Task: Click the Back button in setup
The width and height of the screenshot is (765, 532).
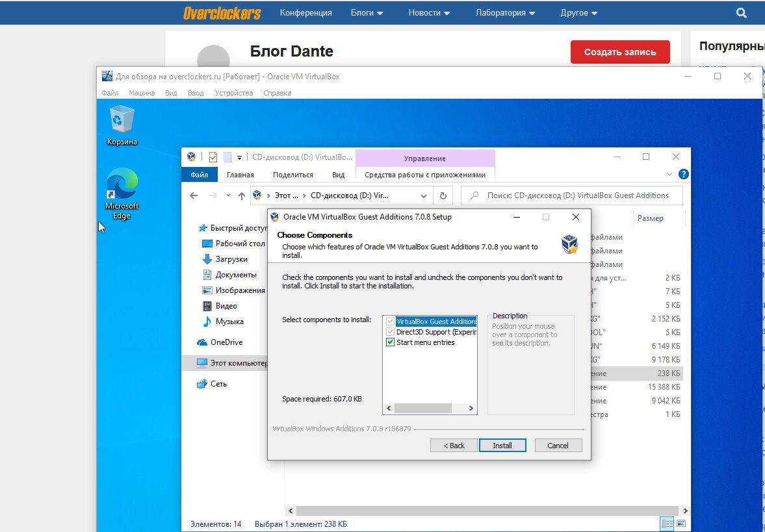Action: pyautogui.click(x=454, y=445)
